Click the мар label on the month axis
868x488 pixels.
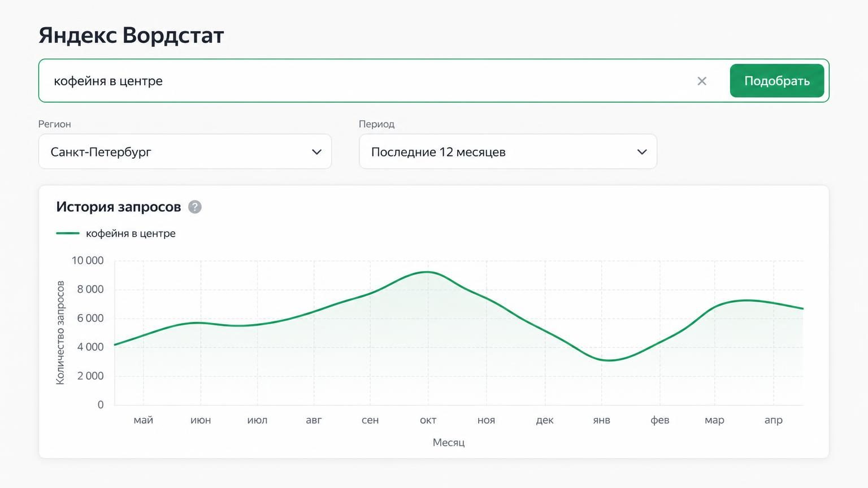tap(714, 420)
